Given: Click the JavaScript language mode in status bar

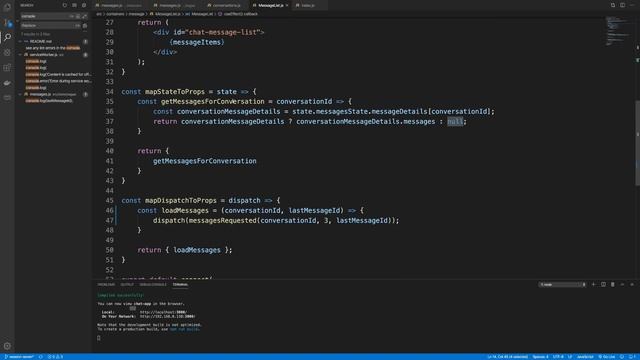Looking at the screenshot, I should coord(585,357).
